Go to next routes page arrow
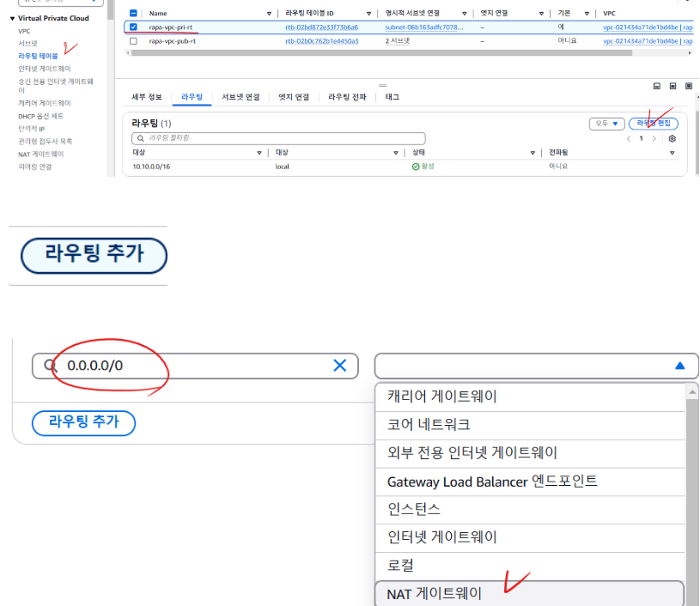Screen dimensions: 700x606 coord(654,139)
